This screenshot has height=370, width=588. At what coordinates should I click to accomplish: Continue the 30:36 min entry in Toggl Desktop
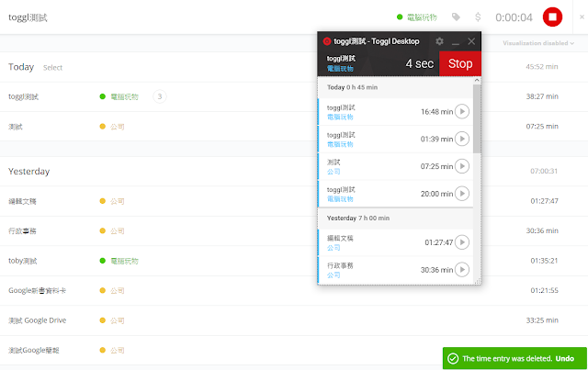click(x=462, y=270)
